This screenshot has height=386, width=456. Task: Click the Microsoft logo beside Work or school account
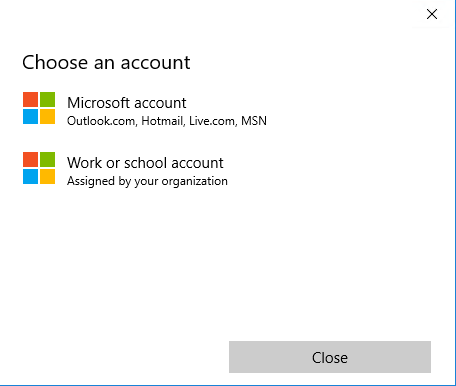(x=39, y=168)
